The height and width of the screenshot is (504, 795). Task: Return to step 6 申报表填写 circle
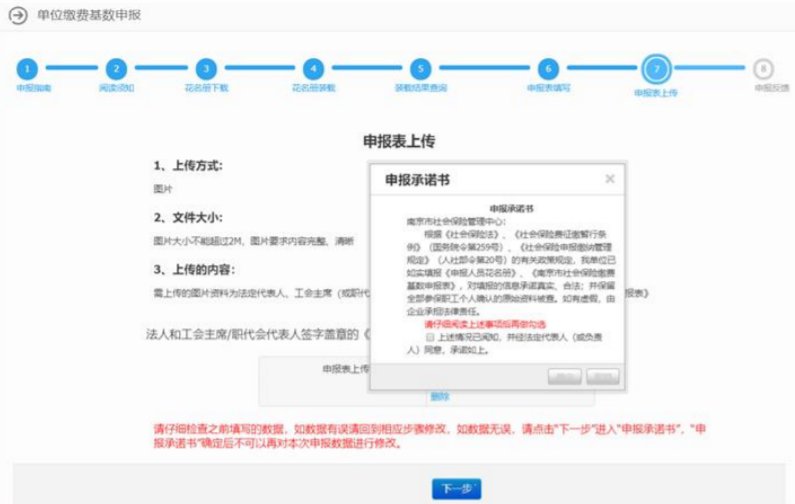(548, 68)
